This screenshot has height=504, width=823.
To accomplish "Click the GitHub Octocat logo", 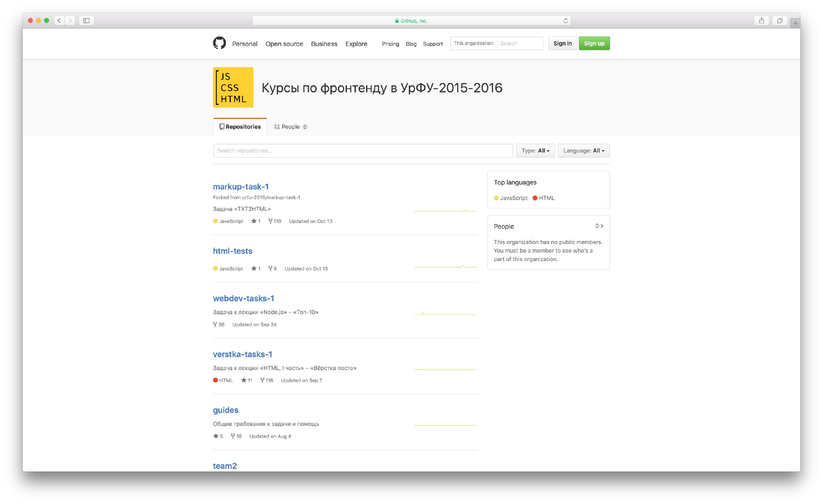I will coord(220,43).
